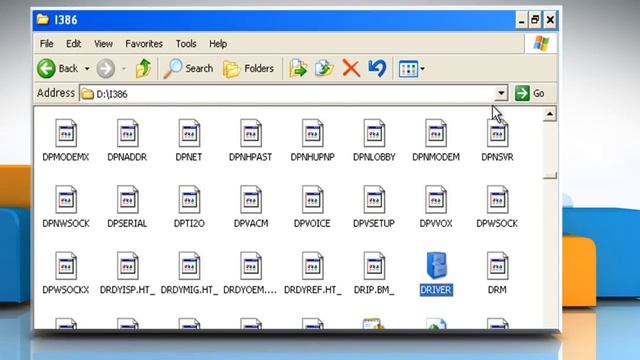The height and width of the screenshot is (360, 640).
Task: Go up one folder level
Action: coord(143,68)
